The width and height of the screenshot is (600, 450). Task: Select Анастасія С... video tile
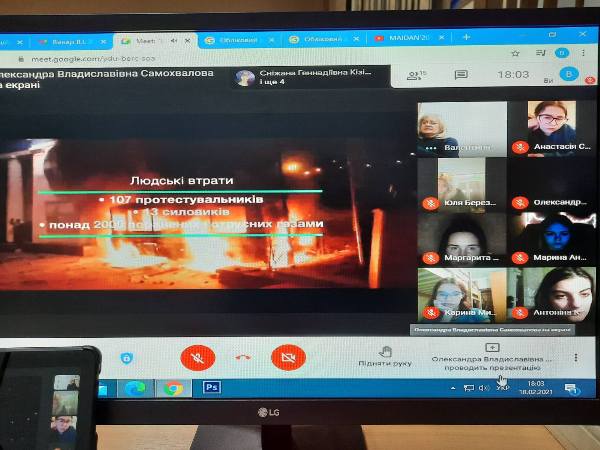(553, 129)
